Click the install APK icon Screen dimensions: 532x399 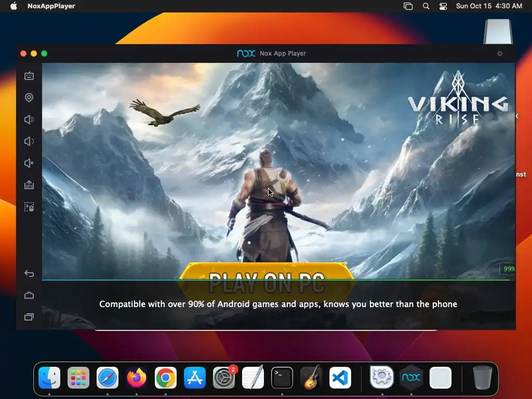click(29, 185)
